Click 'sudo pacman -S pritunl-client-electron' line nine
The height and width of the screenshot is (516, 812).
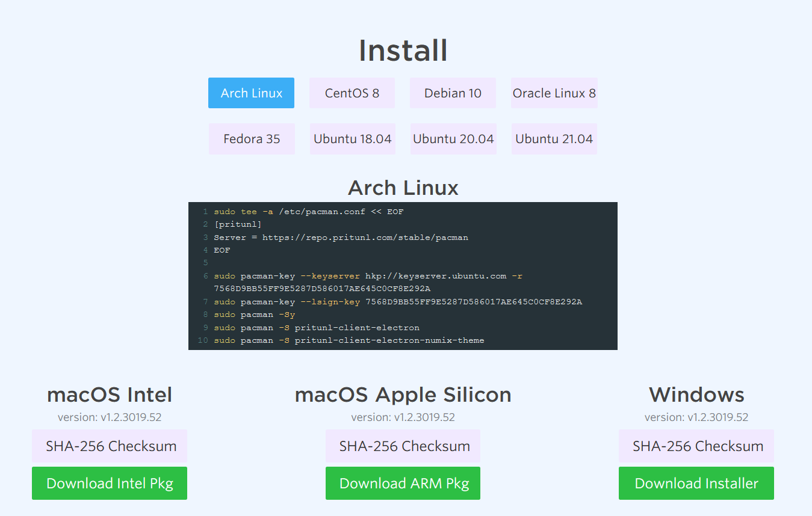click(317, 328)
